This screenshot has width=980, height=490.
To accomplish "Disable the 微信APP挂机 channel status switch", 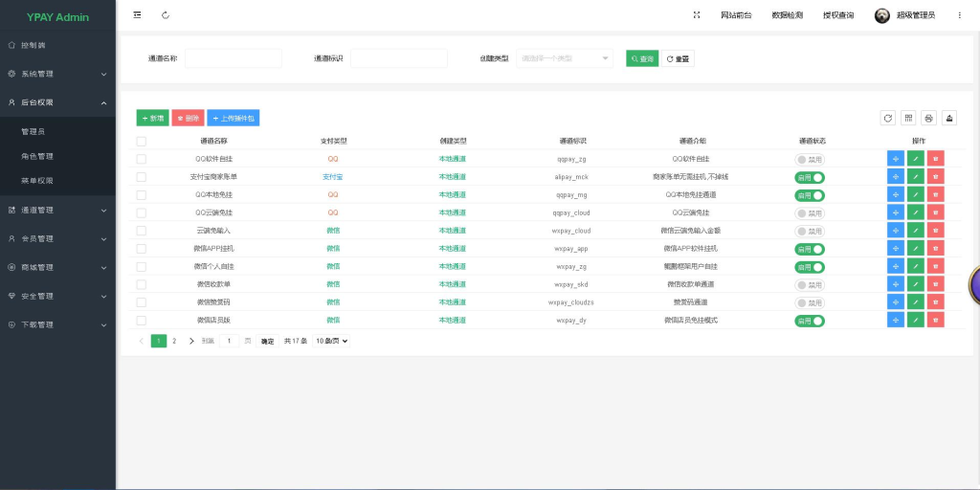I will (810, 249).
